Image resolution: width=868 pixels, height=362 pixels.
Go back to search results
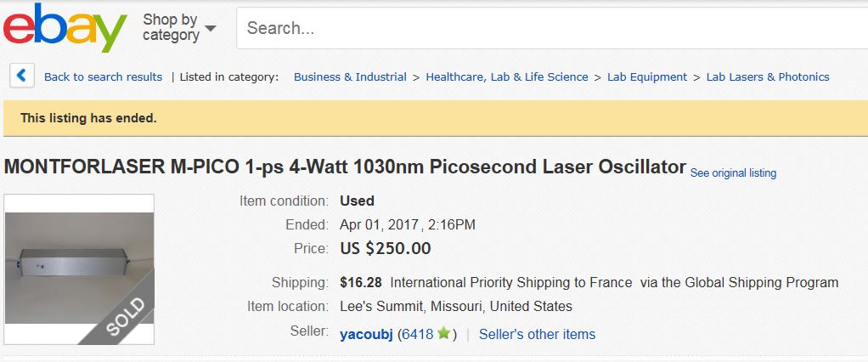point(103,76)
